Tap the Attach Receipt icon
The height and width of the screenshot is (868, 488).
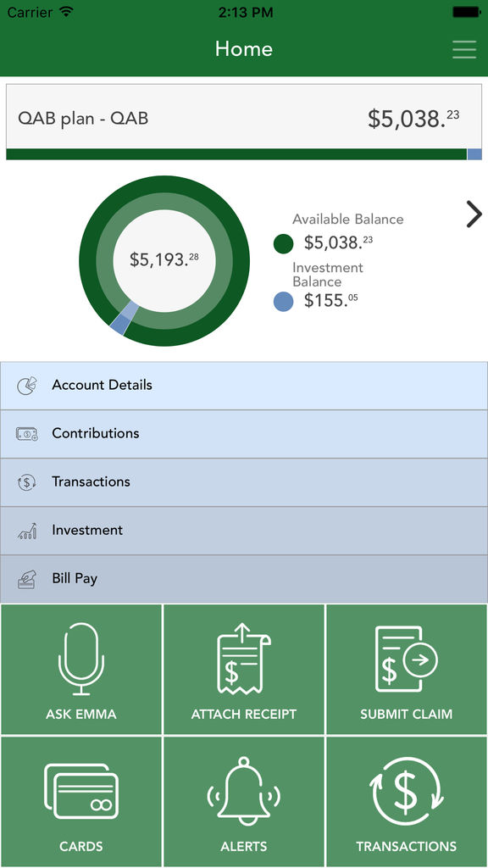coord(243,658)
